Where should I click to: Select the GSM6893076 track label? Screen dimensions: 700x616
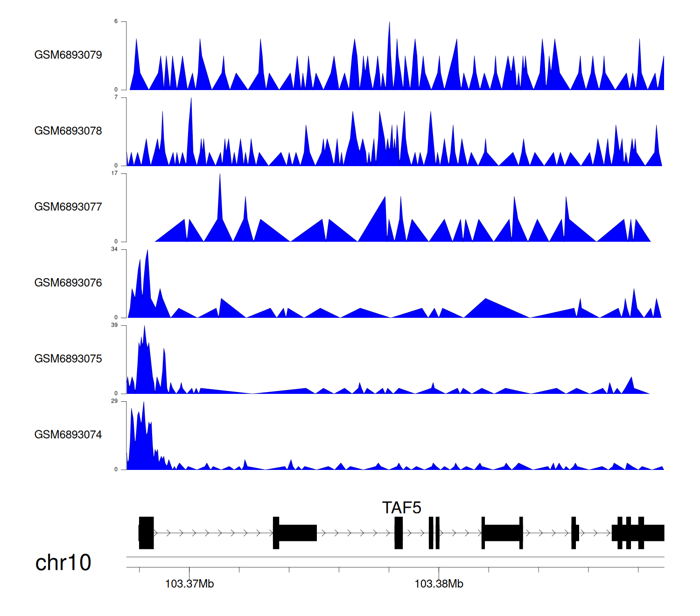68,283
